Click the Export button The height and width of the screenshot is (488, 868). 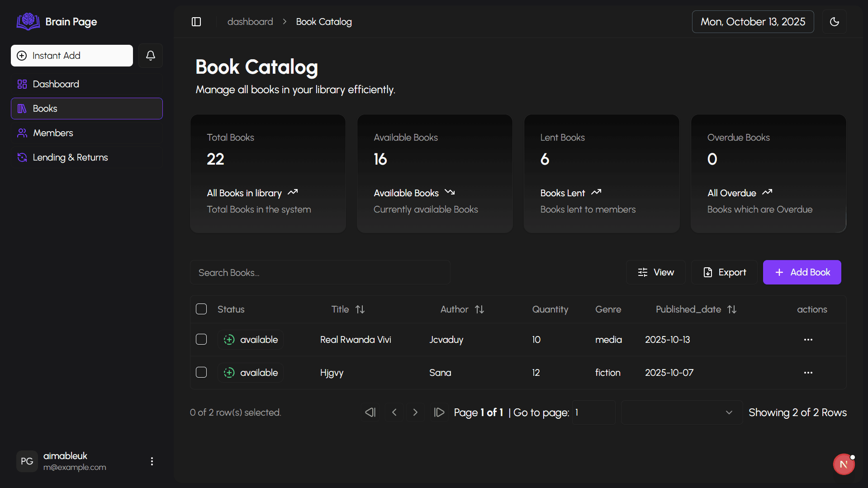[724, 272]
